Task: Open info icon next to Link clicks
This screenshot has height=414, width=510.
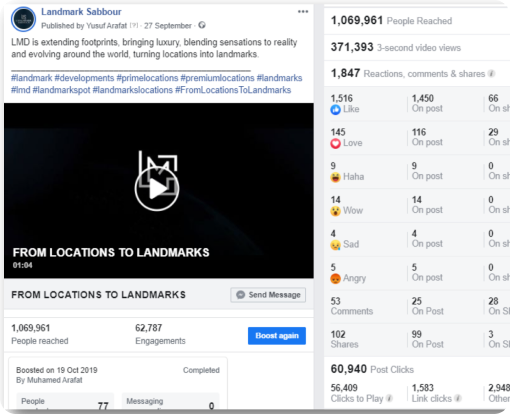Action: coord(458,398)
